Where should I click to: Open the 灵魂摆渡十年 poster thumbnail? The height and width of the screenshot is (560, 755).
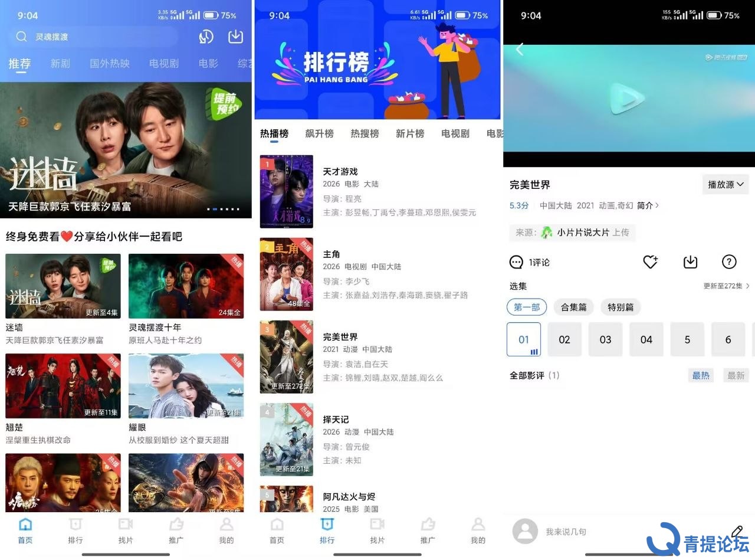(x=186, y=286)
